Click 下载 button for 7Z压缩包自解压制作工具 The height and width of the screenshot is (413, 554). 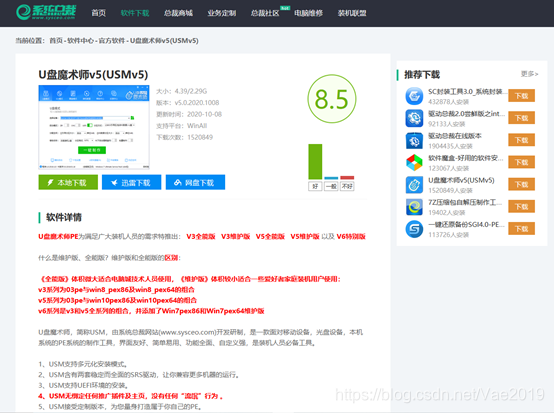pyautogui.click(x=521, y=207)
